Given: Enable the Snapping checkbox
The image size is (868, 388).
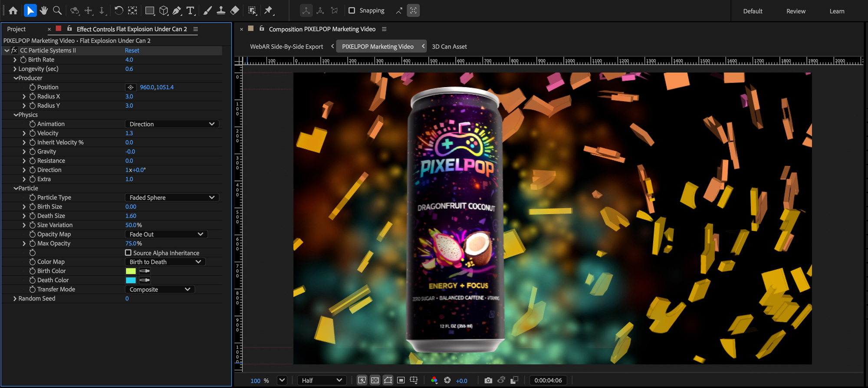Looking at the screenshot, I should click(x=352, y=10).
